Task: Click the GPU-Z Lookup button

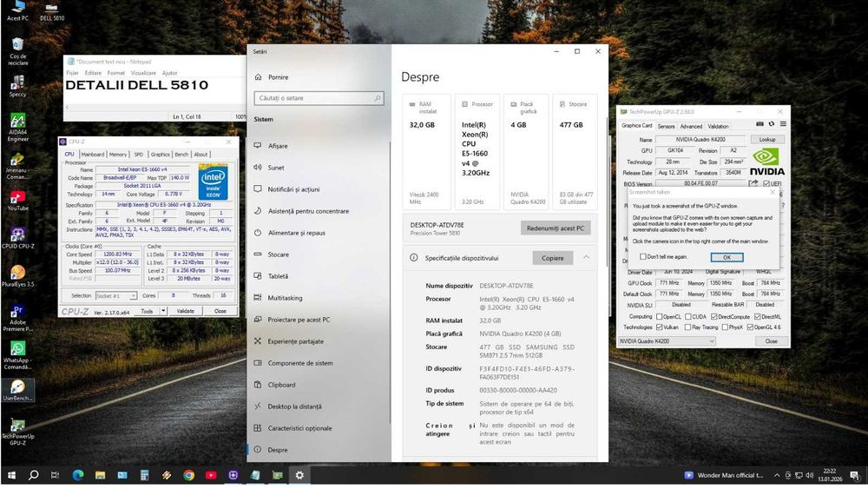Action: 767,140
